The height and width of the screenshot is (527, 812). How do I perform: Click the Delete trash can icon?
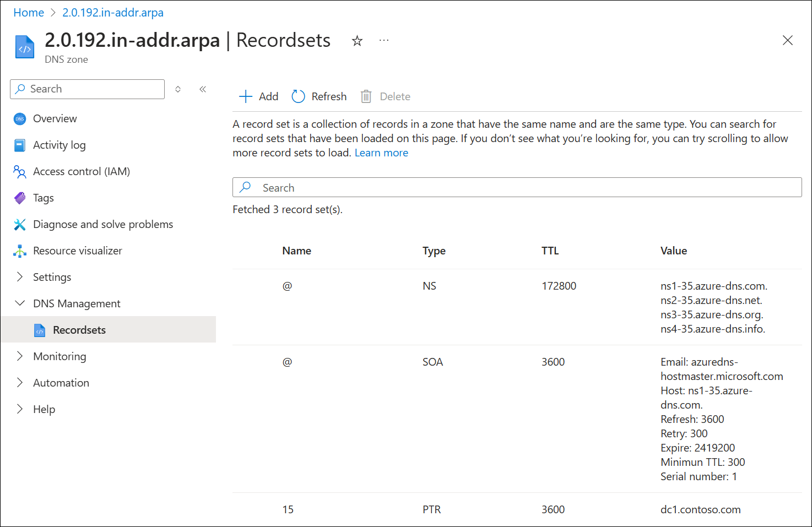[366, 96]
